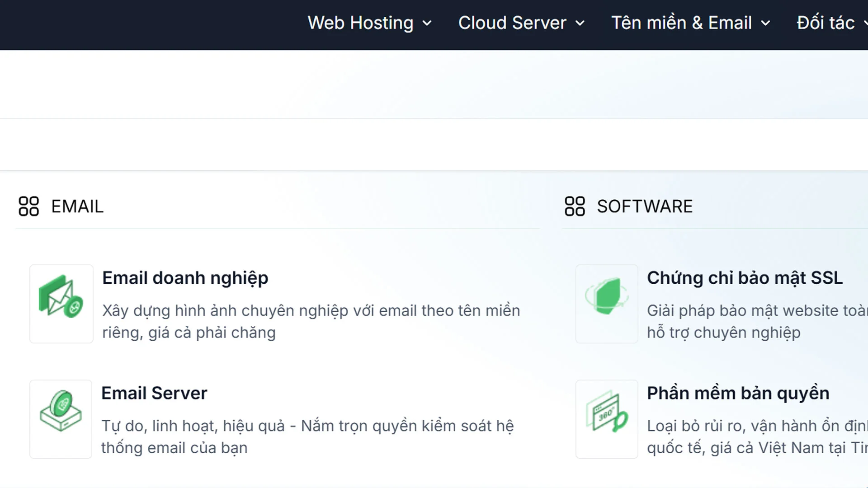Click the grid icon beside EMAIL heading

click(x=29, y=206)
